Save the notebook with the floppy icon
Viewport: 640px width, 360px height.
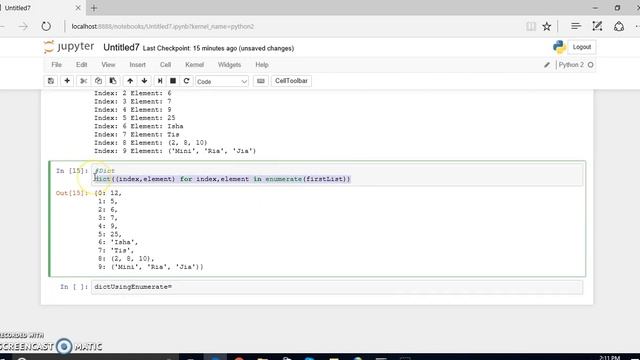51,81
